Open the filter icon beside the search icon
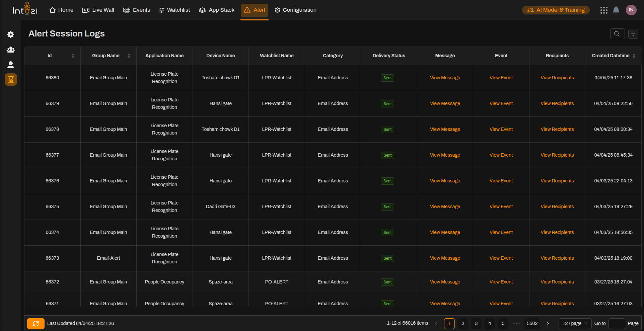Screen dimensions: 644x331 [x=633, y=33]
